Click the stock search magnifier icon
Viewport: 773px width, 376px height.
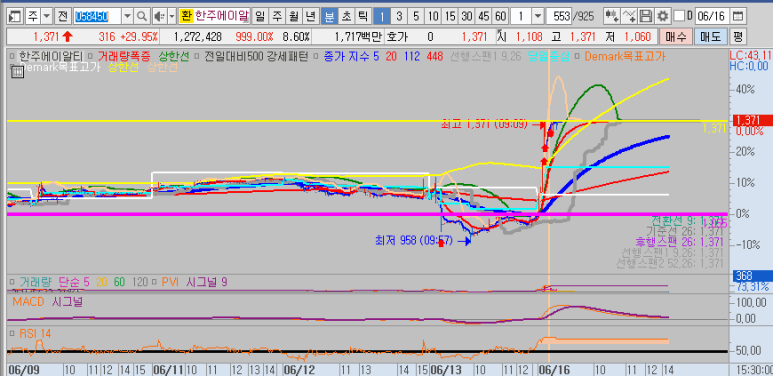pyautogui.click(x=141, y=16)
